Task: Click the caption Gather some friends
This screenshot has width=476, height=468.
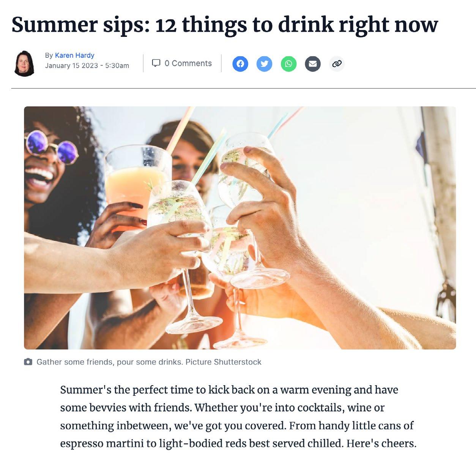Action: 75,362
